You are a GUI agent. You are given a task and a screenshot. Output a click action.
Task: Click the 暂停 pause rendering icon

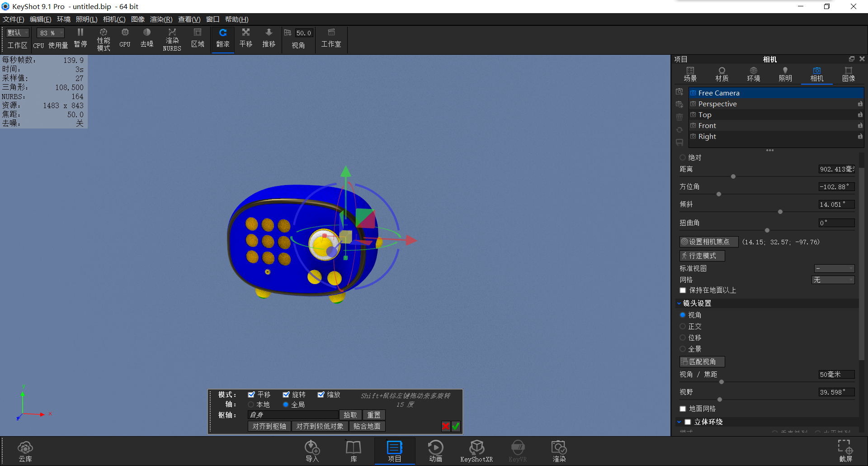80,38
